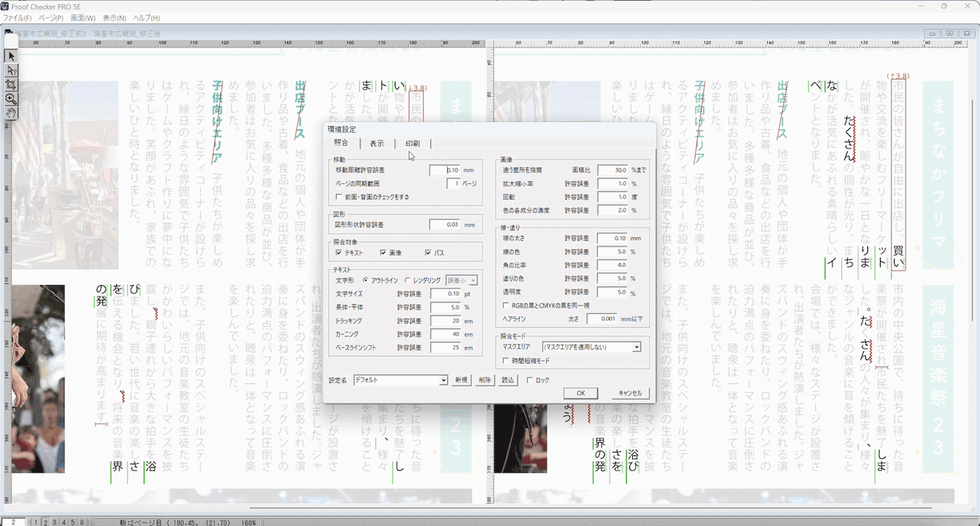
Task: Open the マスクエリア dropdown
Action: (636, 347)
